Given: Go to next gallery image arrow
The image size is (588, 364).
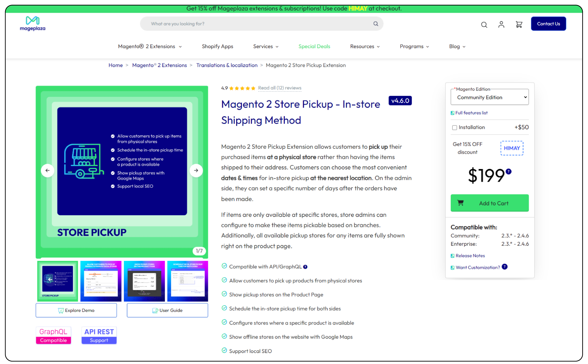Looking at the screenshot, I should click(x=196, y=170).
